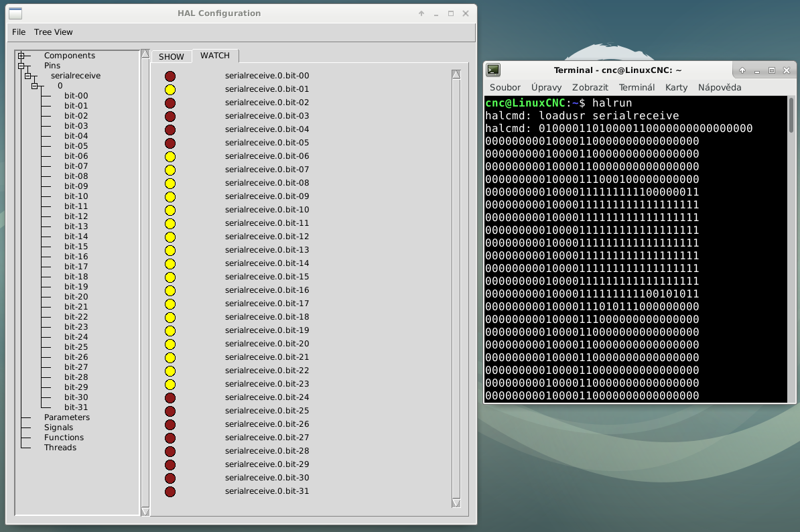This screenshot has width=800, height=532.
Task: Open the Tree View menu
Action: 54,32
